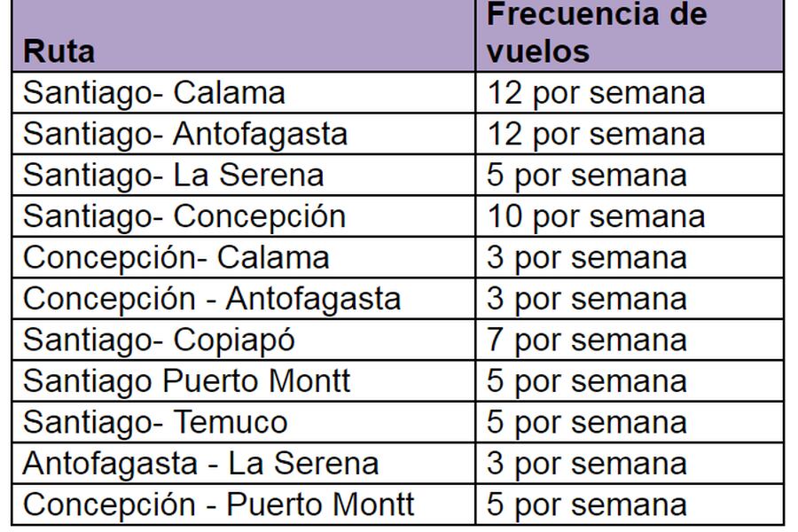Click frequency cell for Concepción- Calama
This screenshot has height=532, width=798.
coord(630,258)
